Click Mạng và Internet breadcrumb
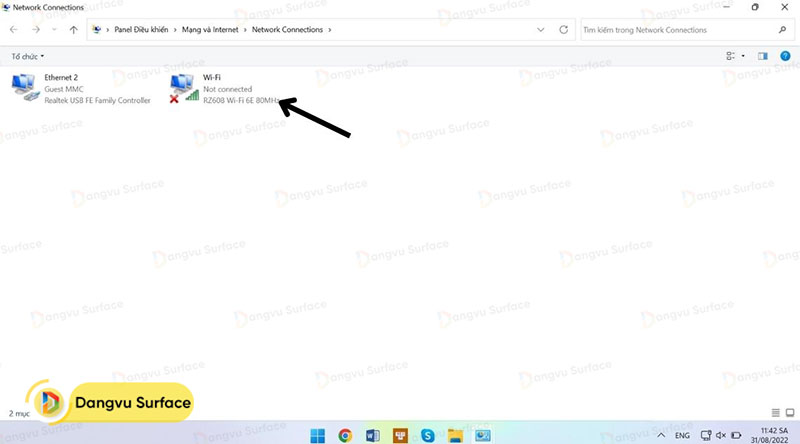 click(210, 30)
